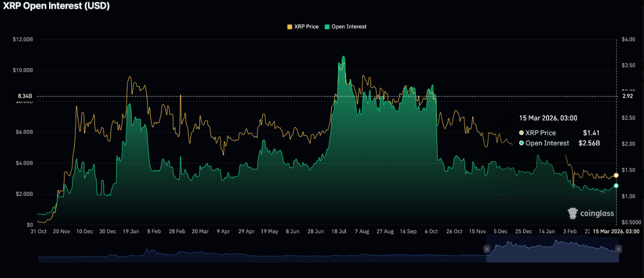Click the yellow XRP Price endpoint marker
This screenshot has height=278, width=644.
[x=616, y=175]
